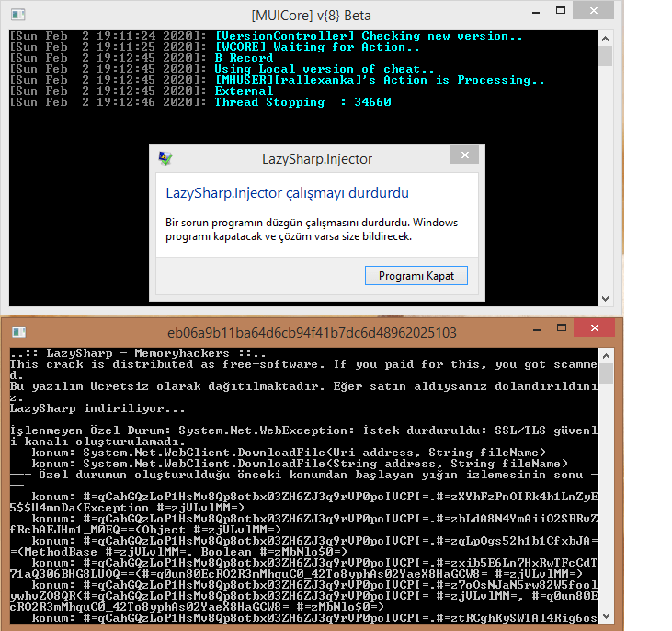Click scroll down arrow in LazySharp console
The image size is (672, 631).
(606, 616)
